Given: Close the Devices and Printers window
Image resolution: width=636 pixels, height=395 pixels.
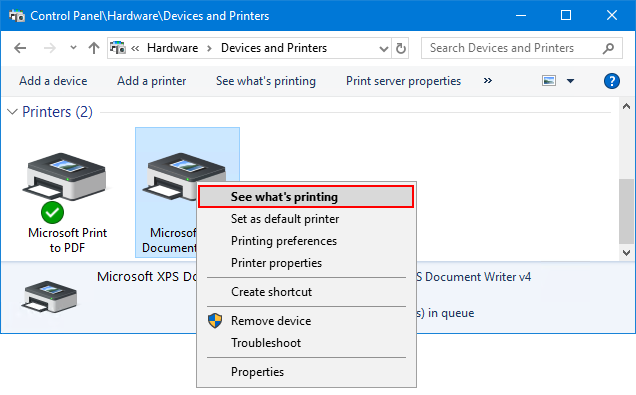Looking at the screenshot, I should [612, 15].
